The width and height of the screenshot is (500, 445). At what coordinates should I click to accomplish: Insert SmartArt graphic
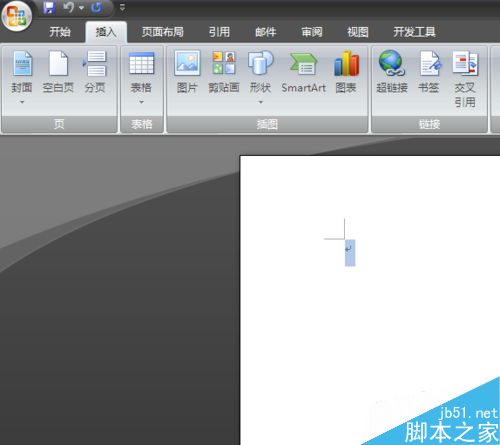(303, 72)
